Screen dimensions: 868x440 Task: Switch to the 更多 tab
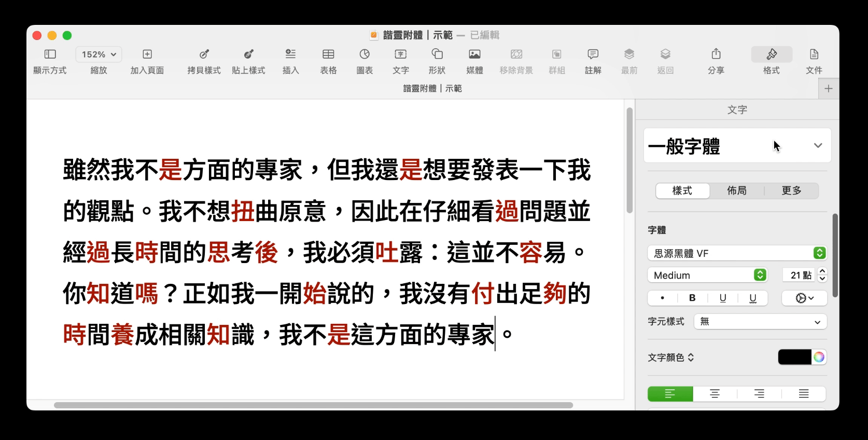(791, 191)
